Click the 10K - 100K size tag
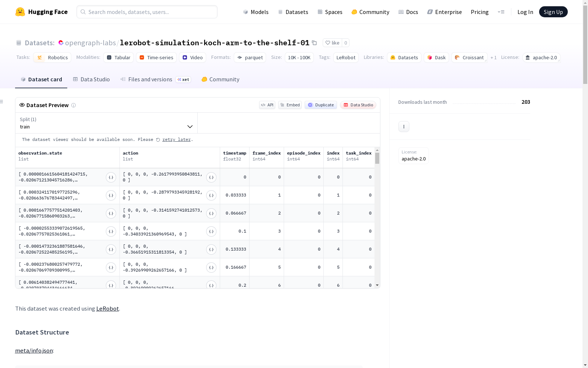The width and height of the screenshot is (588, 368). tap(299, 57)
